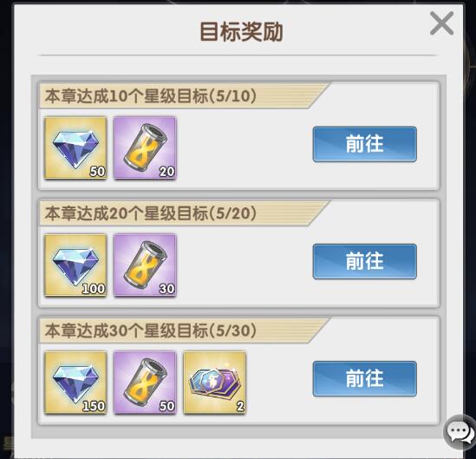
Task: Tap the purple badge reward showing 2
Action: click(x=215, y=383)
